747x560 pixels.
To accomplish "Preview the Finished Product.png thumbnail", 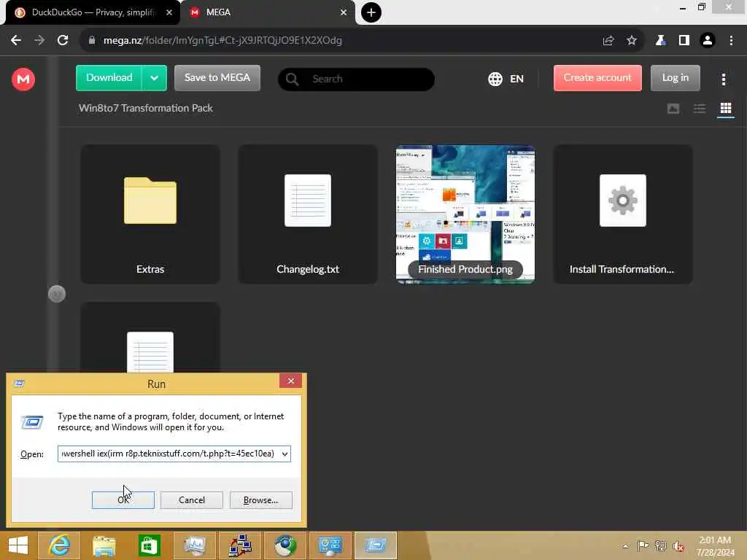I will pyautogui.click(x=465, y=214).
